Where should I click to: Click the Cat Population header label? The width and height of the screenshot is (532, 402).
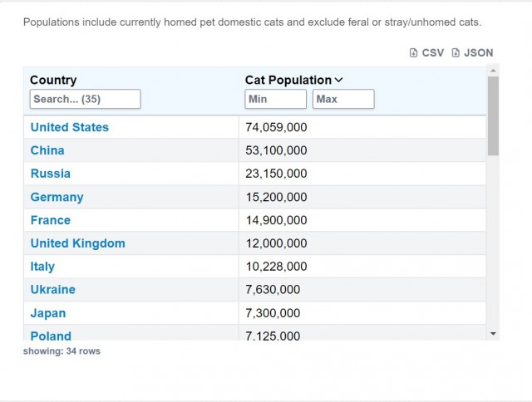click(x=288, y=81)
